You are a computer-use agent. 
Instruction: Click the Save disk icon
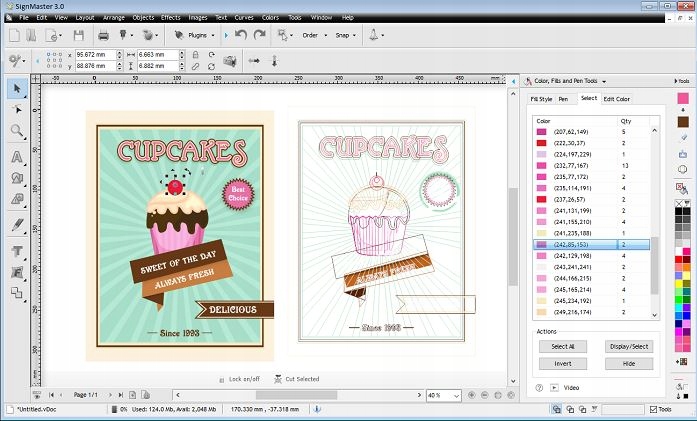coord(78,36)
